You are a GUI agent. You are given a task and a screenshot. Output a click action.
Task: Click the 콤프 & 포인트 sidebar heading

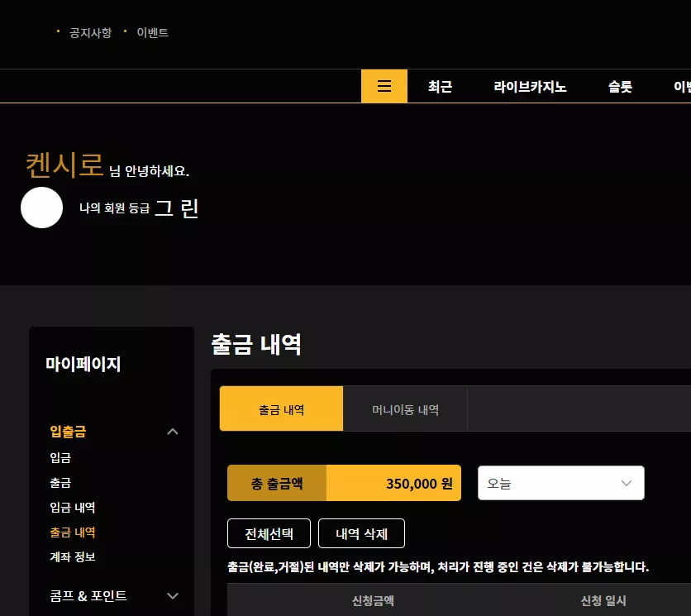click(88, 596)
